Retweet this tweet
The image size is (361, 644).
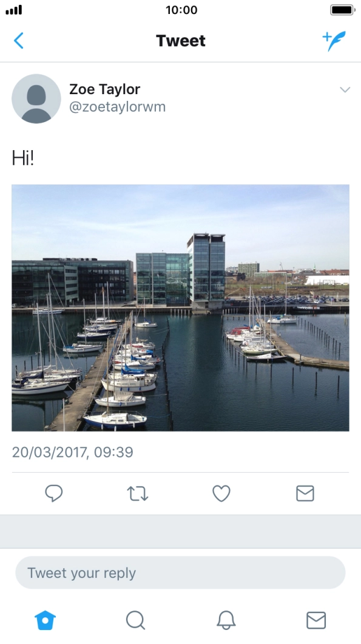[x=138, y=493]
